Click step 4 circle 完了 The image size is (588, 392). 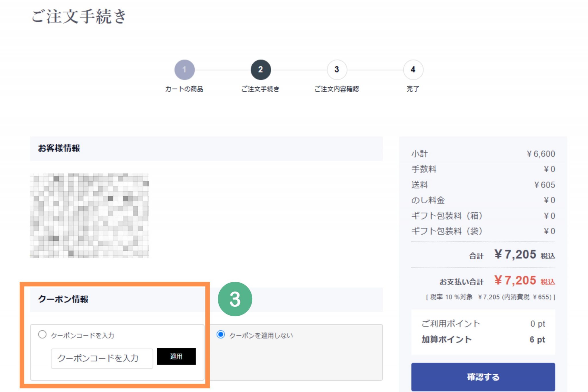click(413, 69)
